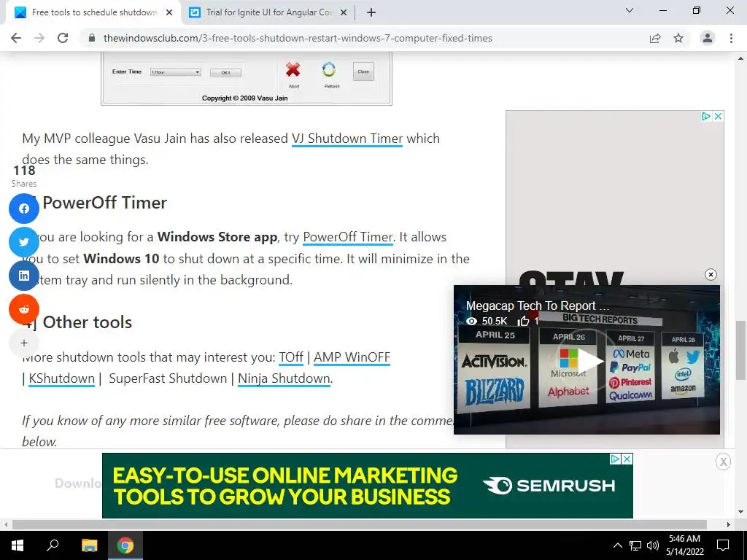The image size is (747, 560).
Task: Follow the TOff link
Action: pos(291,357)
